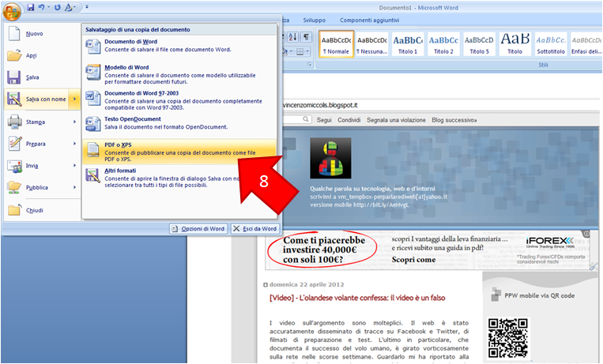
Task: Select 'Documento di Word 97-2003' title text
Action: [x=141, y=93]
